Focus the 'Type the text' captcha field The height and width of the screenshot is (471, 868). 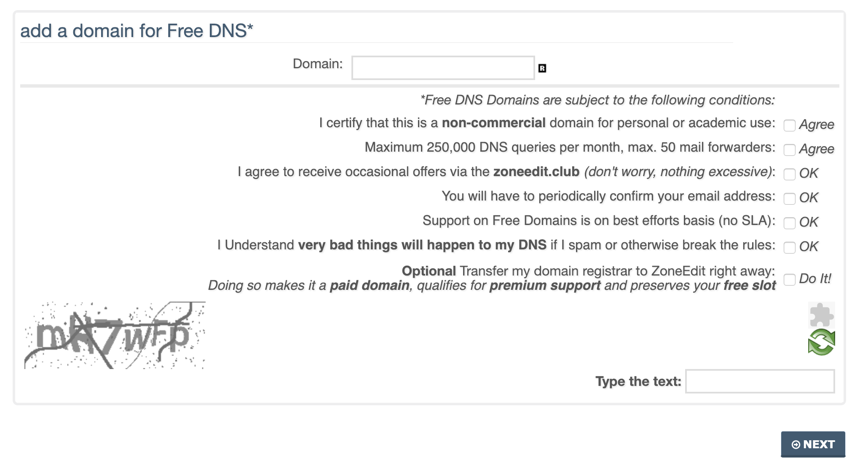pos(759,381)
